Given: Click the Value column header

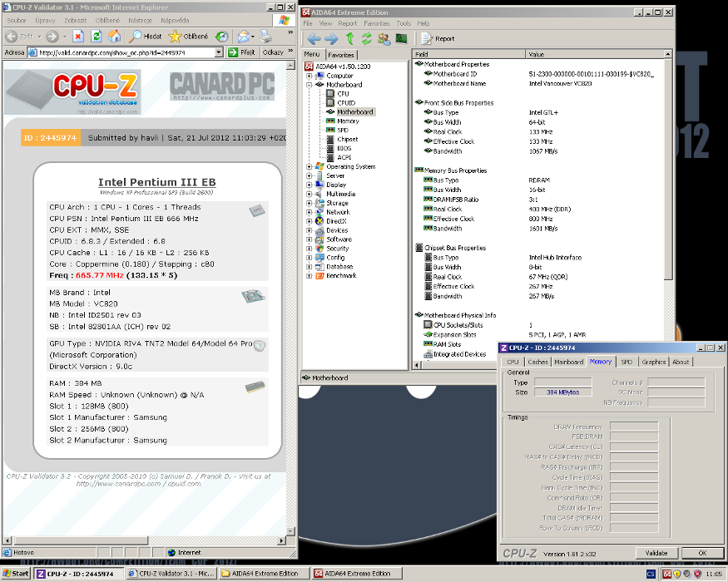Looking at the screenshot, I should click(x=595, y=54).
